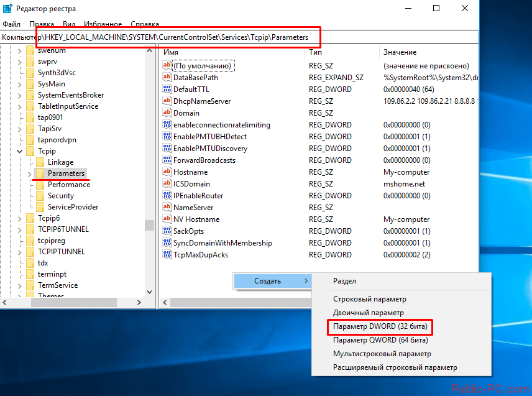Open the Файл menu
532x396 pixels.
(x=11, y=24)
